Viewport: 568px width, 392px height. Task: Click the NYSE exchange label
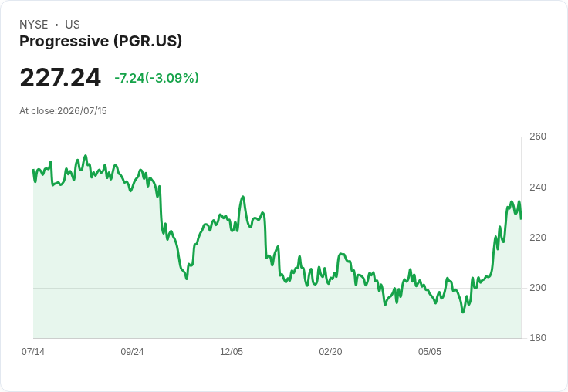[34, 25]
